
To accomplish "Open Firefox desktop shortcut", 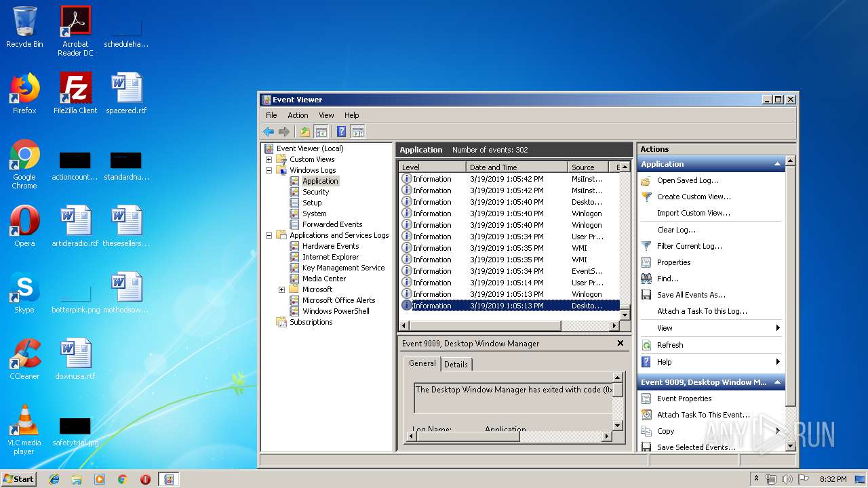I will tap(24, 94).
